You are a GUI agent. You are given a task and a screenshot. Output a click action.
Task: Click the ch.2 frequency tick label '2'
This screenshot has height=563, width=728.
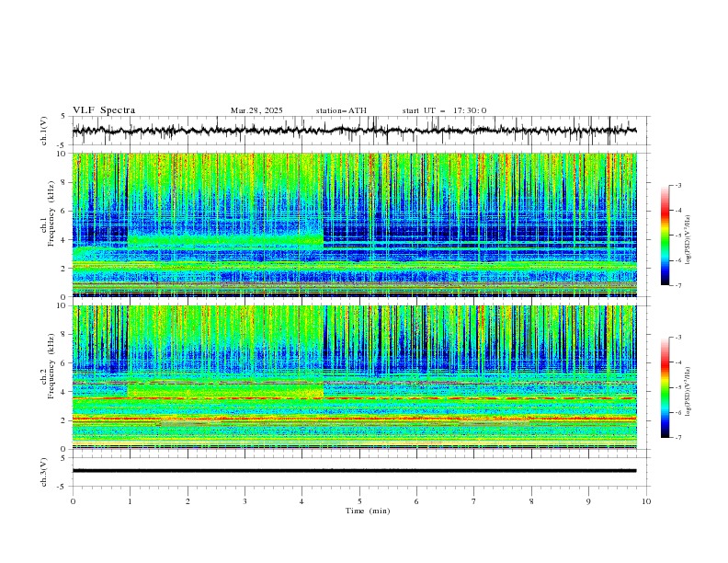(x=65, y=420)
